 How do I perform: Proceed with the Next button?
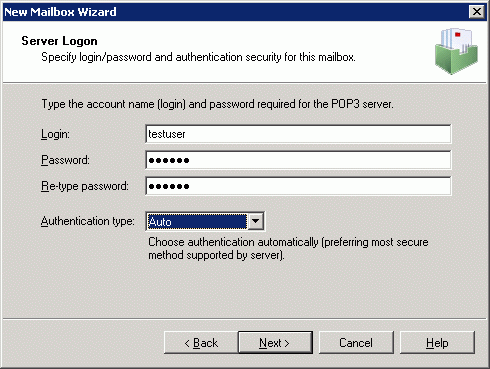pos(275,343)
